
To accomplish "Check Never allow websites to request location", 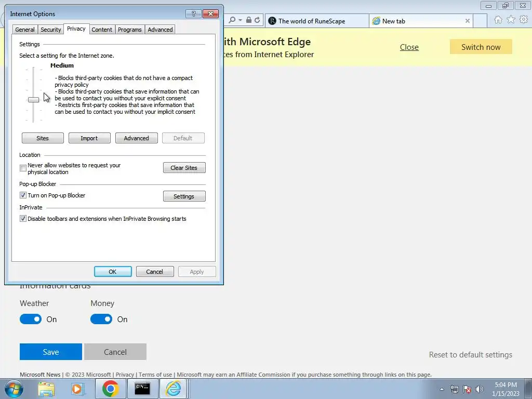I will coord(23,168).
